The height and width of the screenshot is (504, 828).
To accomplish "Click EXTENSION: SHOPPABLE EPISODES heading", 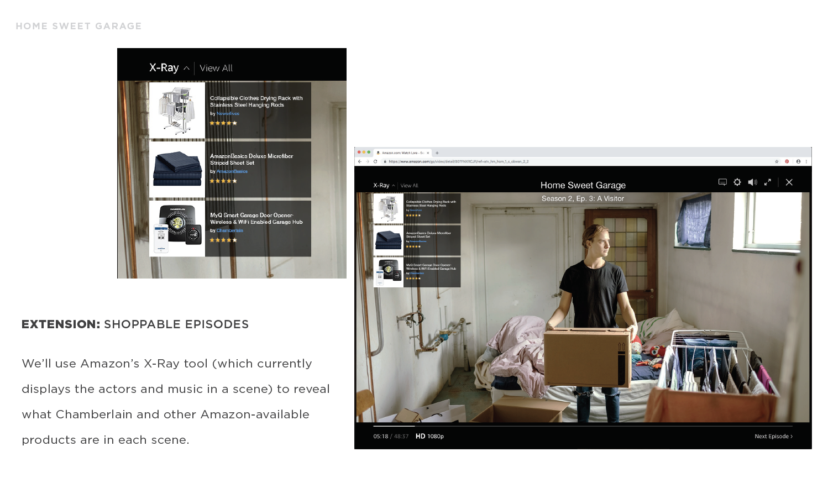I will (135, 324).
